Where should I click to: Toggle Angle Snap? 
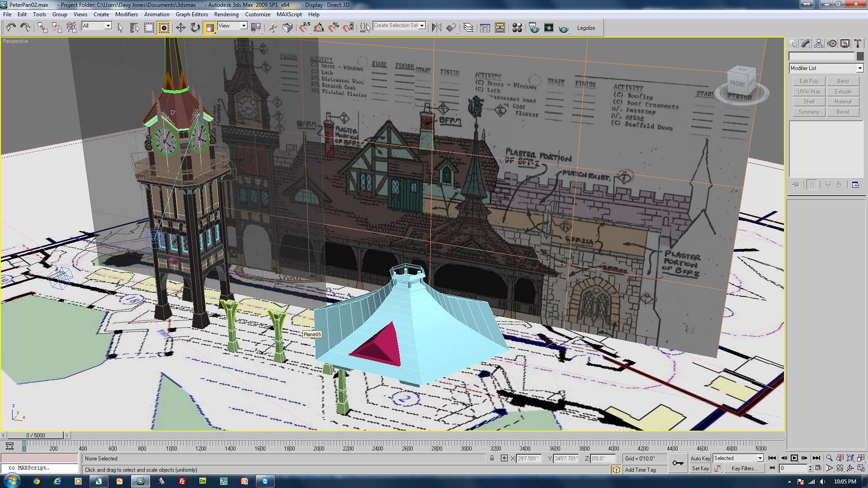(x=319, y=28)
